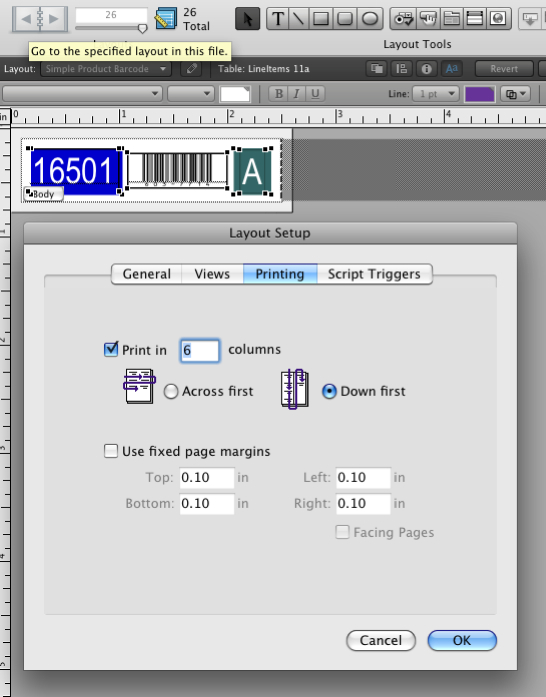Screen dimensions: 546x697
Task: Switch to the Script Triggers tab
Action: pos(374,274)
